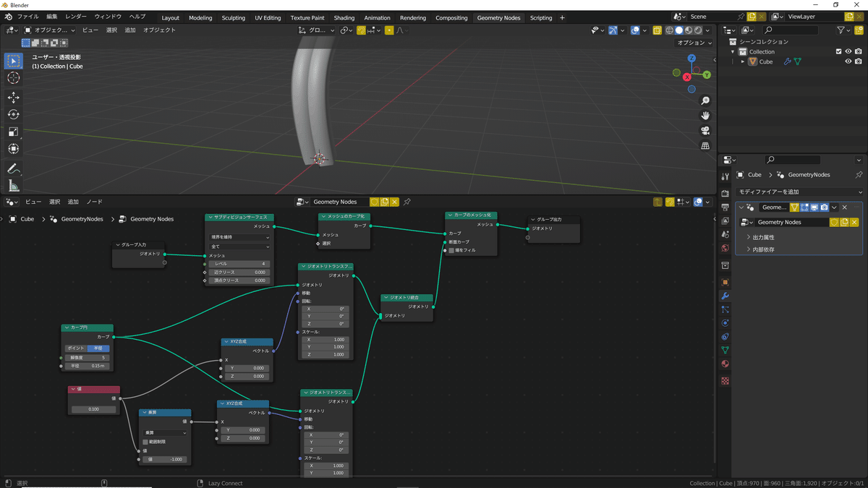
Task: Open the Particles properties tab
Action: (726, 309)
